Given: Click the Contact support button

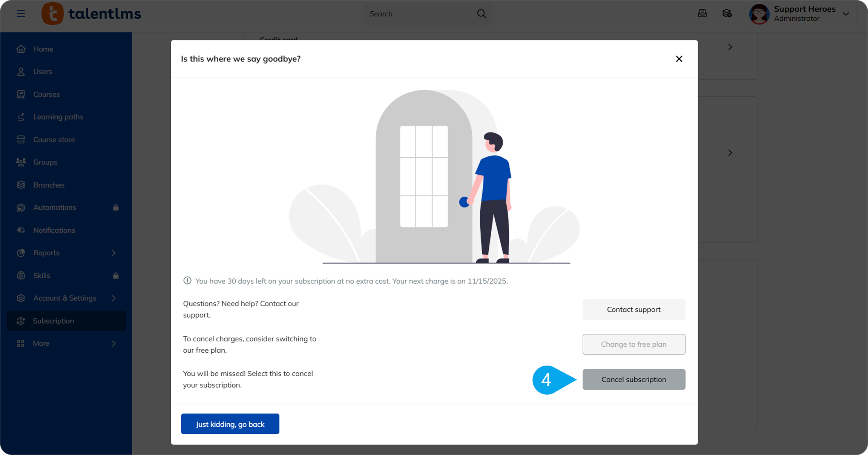Looking at the screenshot, I should click(633, 309).
